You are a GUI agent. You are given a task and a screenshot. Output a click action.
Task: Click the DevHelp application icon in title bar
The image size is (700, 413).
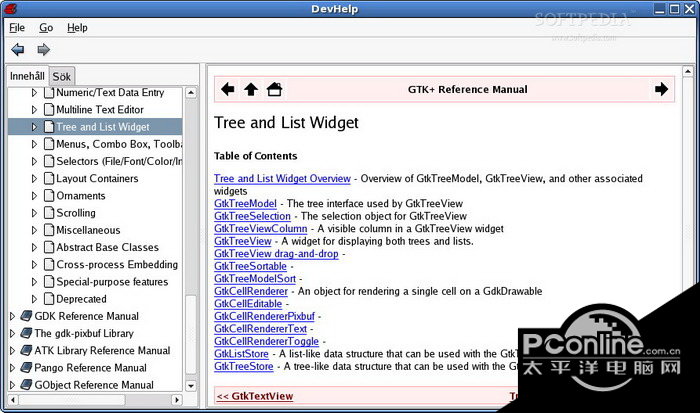coord(10,8)
